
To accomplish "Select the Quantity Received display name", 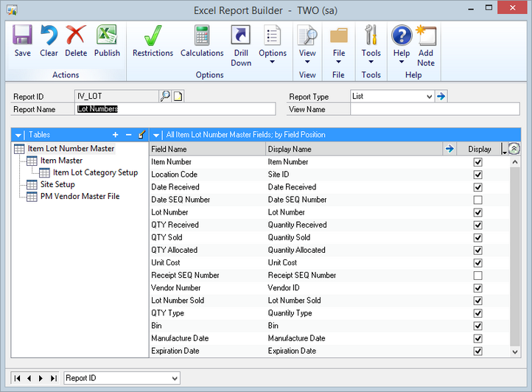I will (x=297, y=225).
